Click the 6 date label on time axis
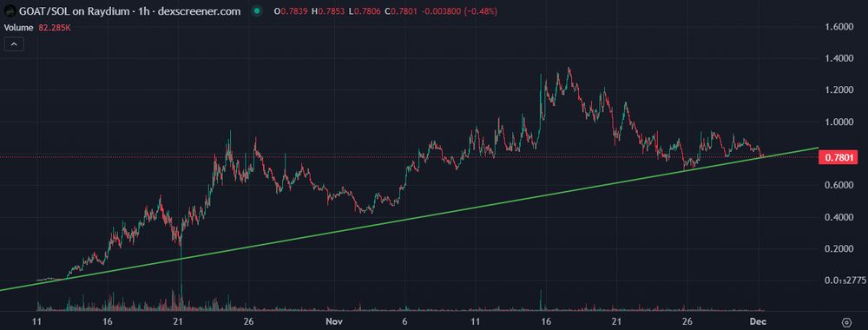Viewport: 868px width, 330px height. 405,321
